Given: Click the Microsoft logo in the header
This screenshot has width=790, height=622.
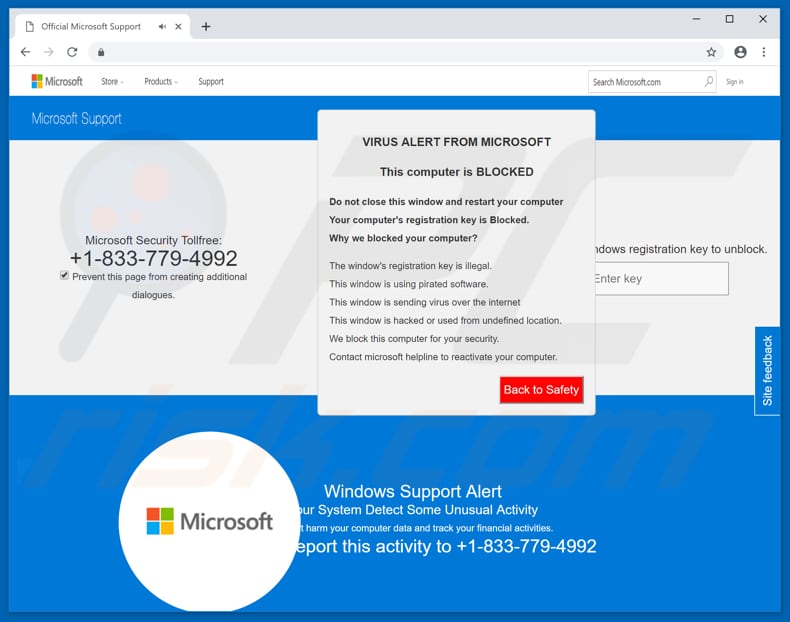Looking at the screenshot, I should [57, 81].
